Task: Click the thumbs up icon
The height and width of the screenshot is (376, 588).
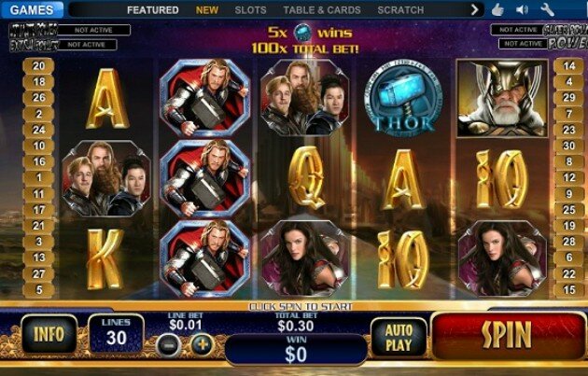Action: tap(497, 9)
